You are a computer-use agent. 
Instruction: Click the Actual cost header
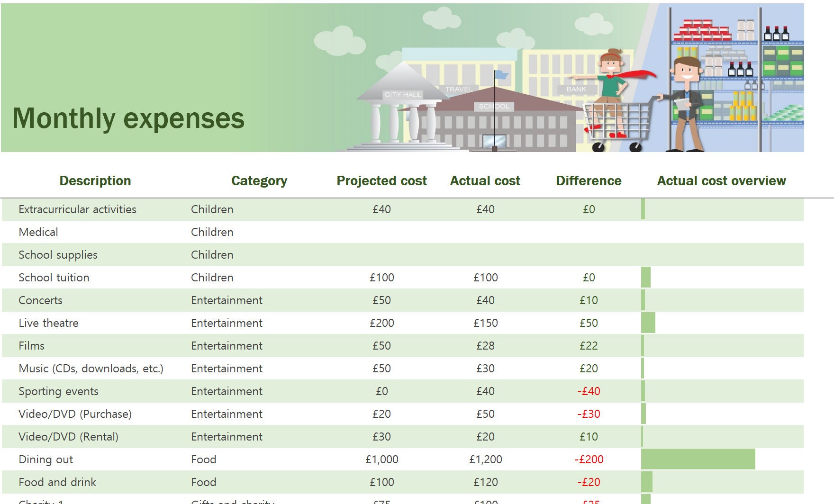pos(485,181)
